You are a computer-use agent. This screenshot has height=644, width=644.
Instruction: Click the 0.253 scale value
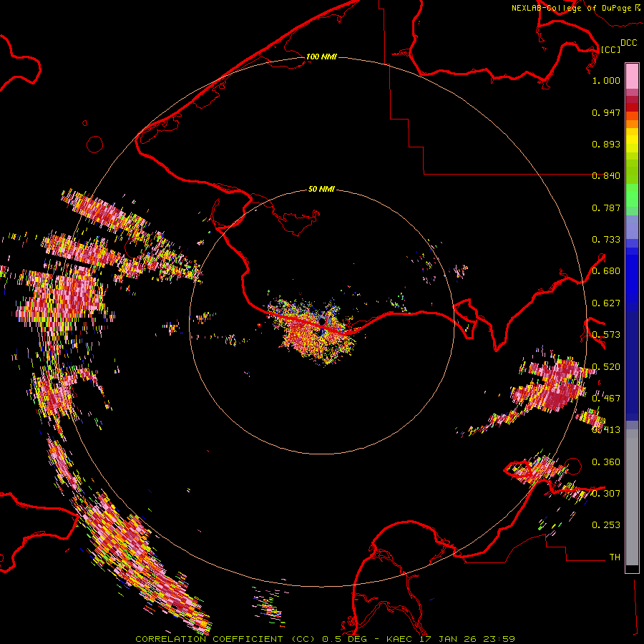point(606,525)
